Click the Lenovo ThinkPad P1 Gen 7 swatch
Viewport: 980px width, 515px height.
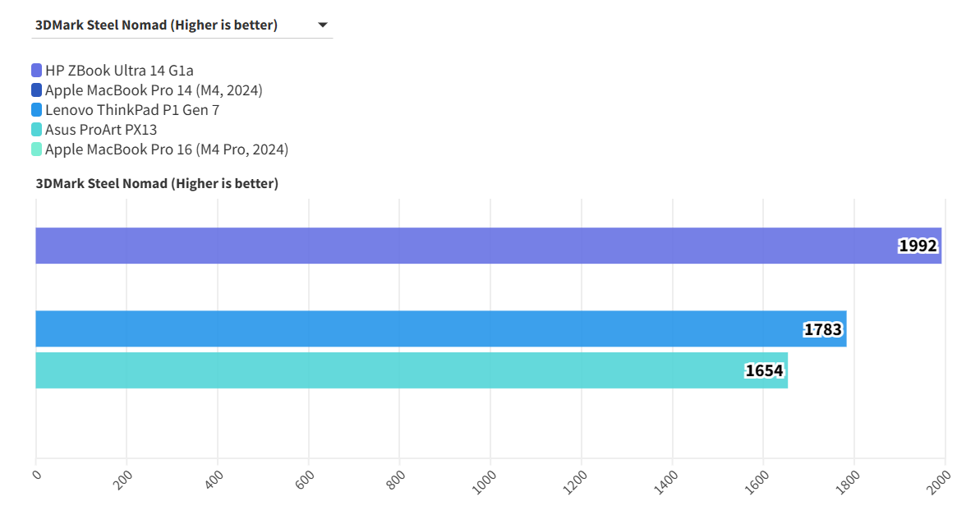pyautogui.click(x=36, y=110)
